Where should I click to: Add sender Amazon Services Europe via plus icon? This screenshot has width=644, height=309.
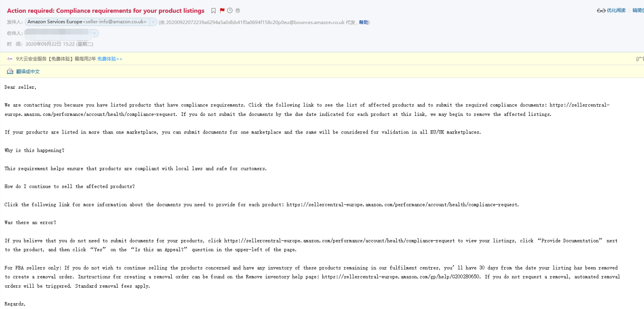153,22
